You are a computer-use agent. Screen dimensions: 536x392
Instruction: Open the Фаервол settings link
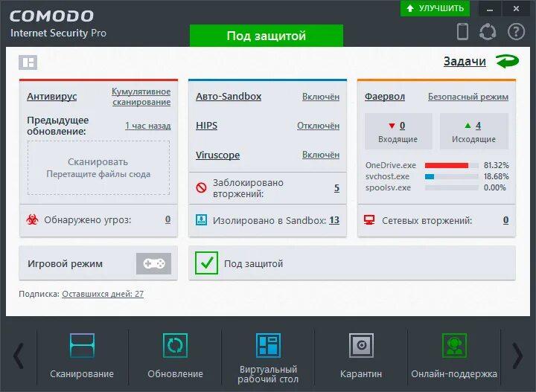385,97
